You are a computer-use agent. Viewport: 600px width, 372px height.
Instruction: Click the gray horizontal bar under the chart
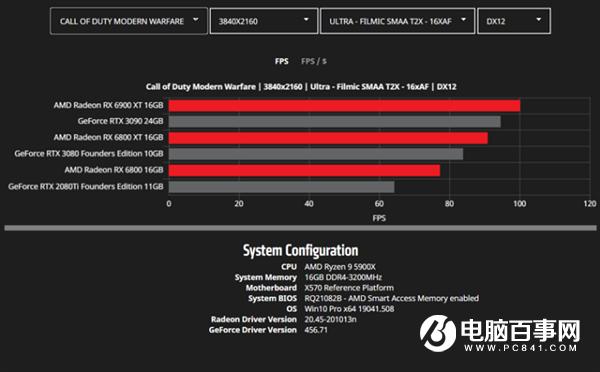(x=300, y=228)
